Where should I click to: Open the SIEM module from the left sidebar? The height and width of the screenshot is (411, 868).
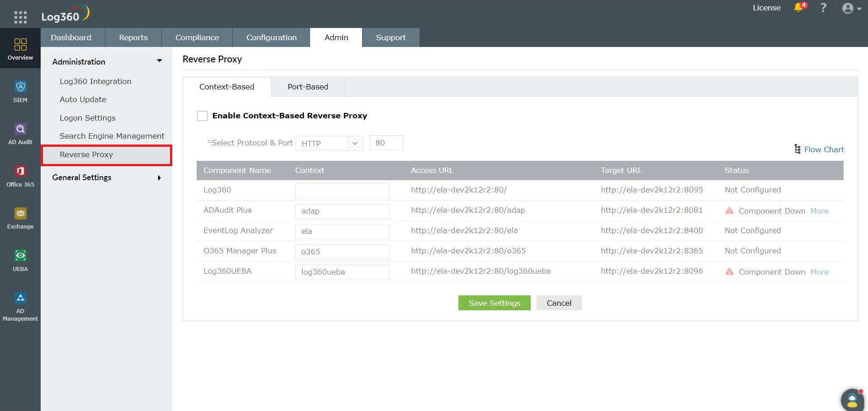[x=20, y=90]
